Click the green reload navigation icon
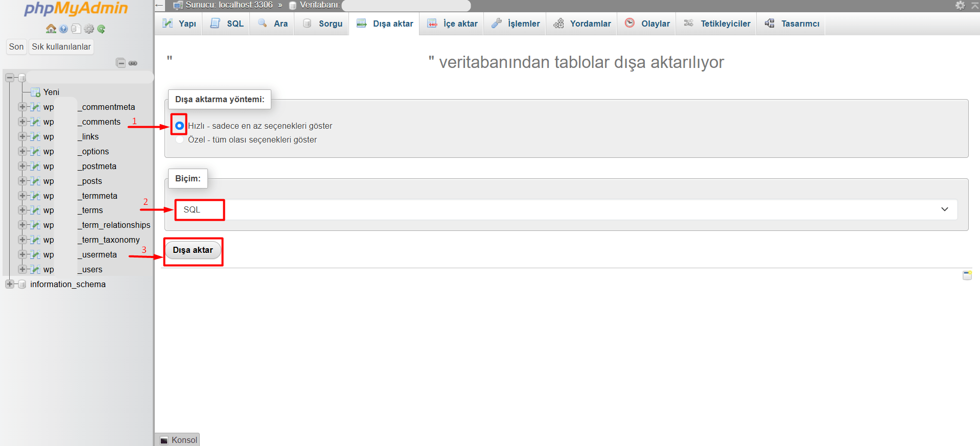The height and width of the screenshot is (446, 980). click(101, 29)
